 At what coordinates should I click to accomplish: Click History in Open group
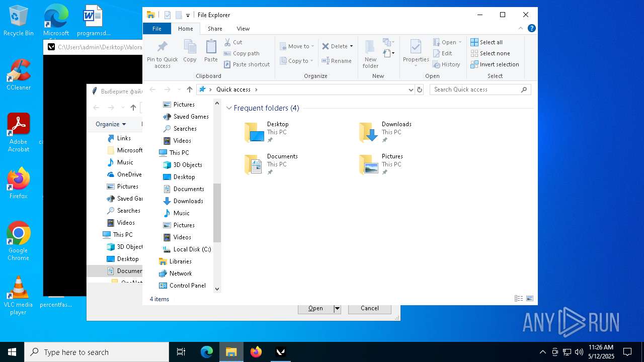tap(446, 64)
